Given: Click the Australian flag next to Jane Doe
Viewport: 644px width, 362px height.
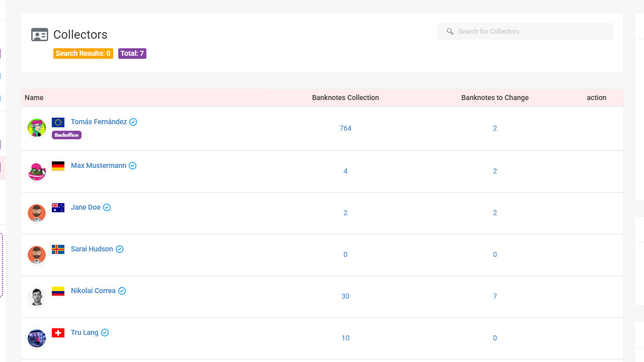Looking at the screenshot, I should (58, 208).
